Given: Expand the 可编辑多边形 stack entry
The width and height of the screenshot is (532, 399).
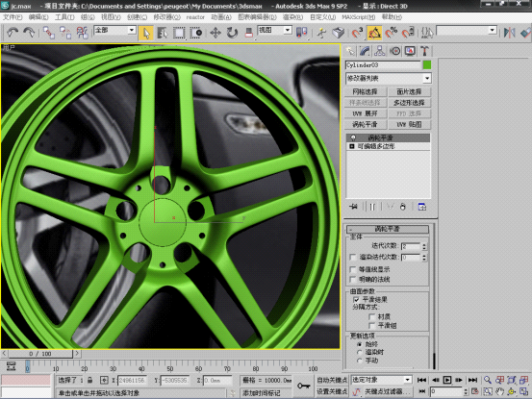Looking at the screenshot, I should click(352, 146).
